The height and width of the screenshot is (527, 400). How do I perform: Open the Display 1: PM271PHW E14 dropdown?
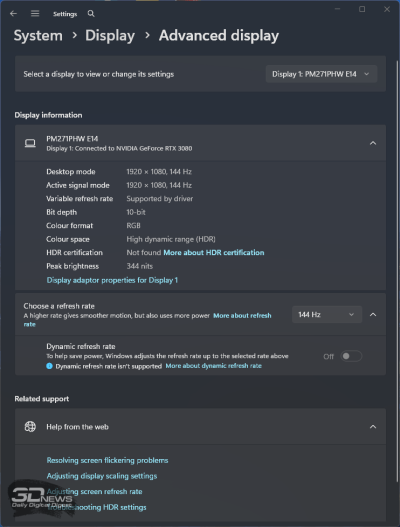321,74
